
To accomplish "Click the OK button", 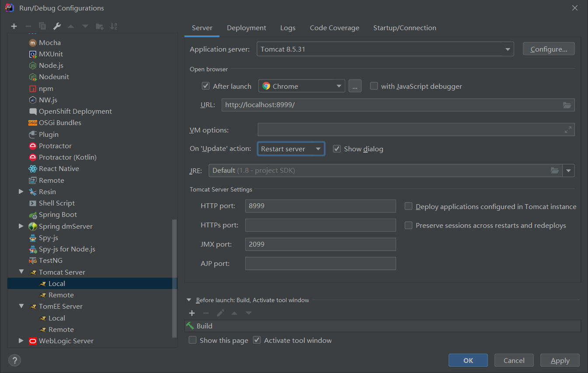I will point(468,360).
